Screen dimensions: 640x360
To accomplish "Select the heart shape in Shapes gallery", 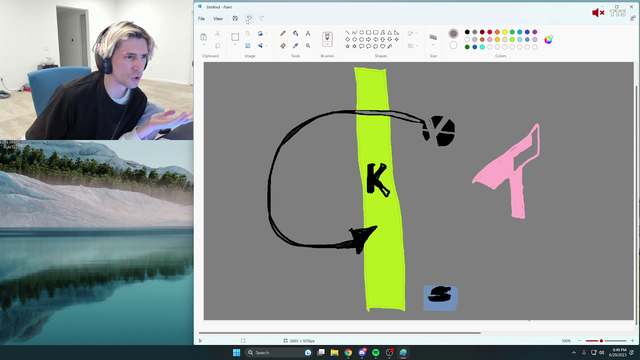I will 382,47.
